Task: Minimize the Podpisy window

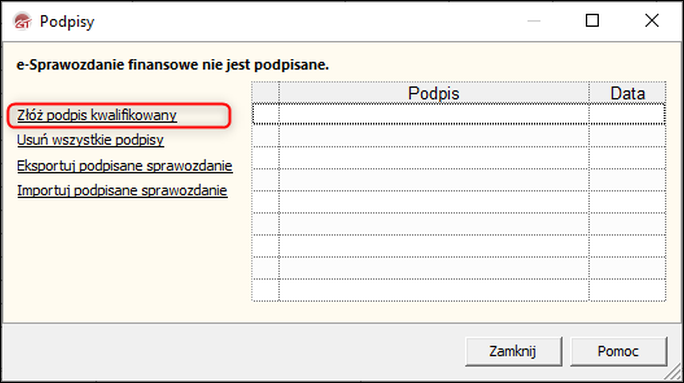Action: 534,21
